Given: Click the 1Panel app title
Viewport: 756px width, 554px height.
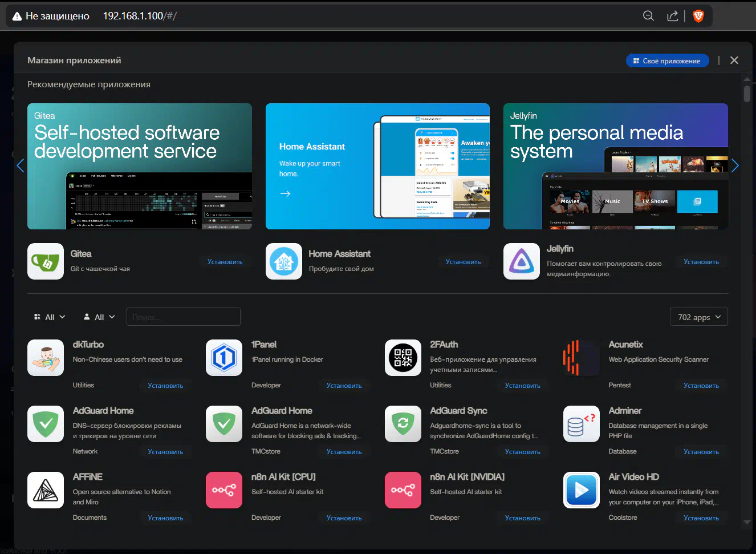Looking at the screenshot, I should (x=264, y=345).
